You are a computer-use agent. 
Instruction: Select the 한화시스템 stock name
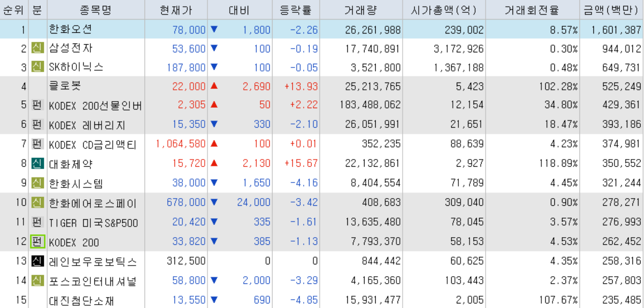76,182
